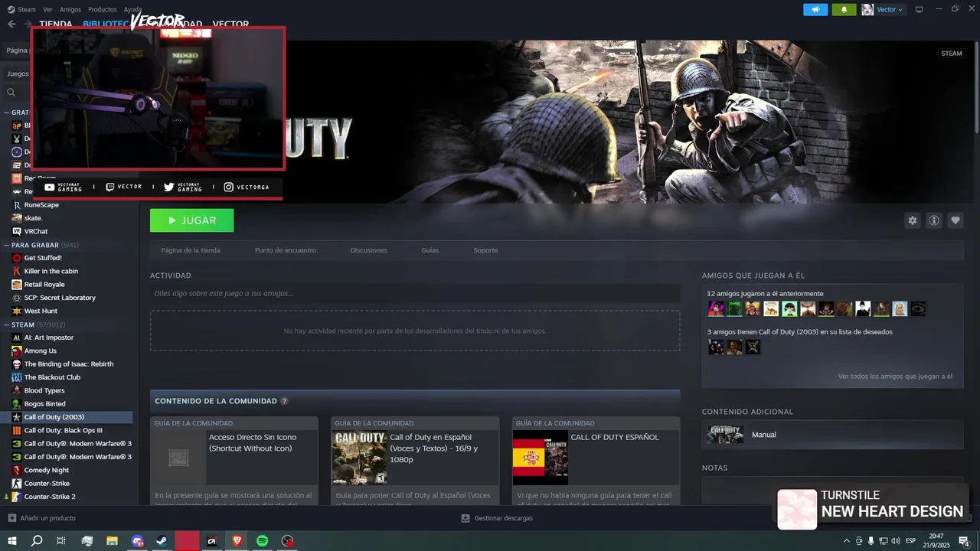
Task: Click Ver todos los amigos que juegan
Action: (895, 377)
